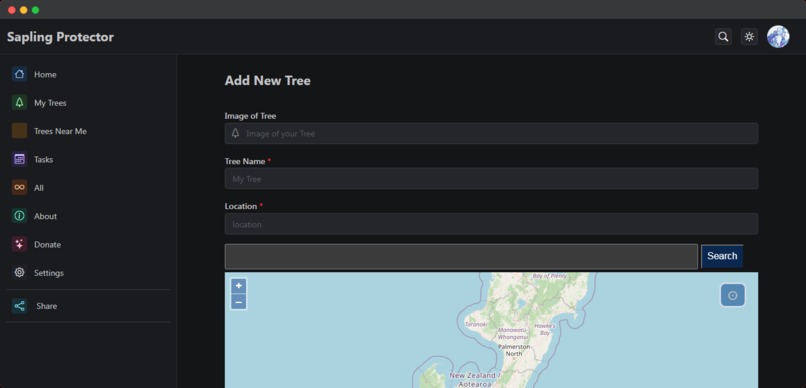The image size is (806, 388).
Task: Click the Image of Tree field label
Action: point(250,116)
